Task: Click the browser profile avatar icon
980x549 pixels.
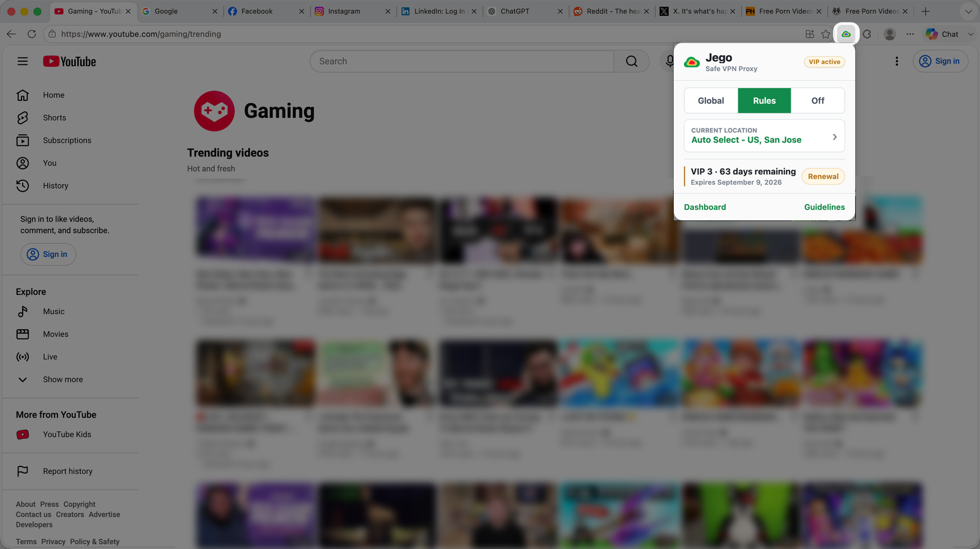Action: 890,34
